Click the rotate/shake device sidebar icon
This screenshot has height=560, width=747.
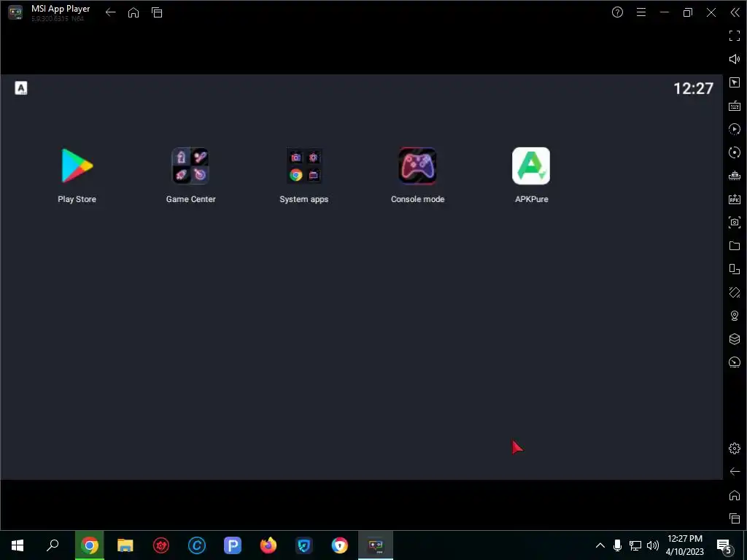click(735, 292)
